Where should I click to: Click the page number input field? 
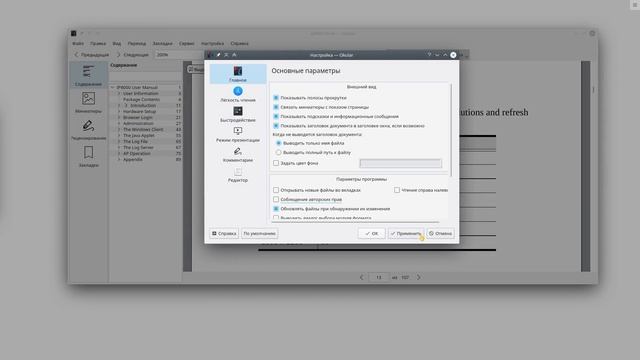click(x=378, y=277)
